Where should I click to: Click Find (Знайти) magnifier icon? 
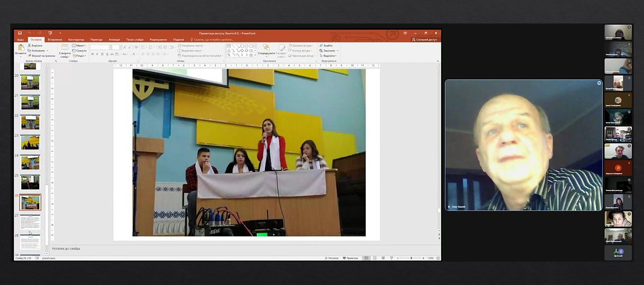click(326, 46)
